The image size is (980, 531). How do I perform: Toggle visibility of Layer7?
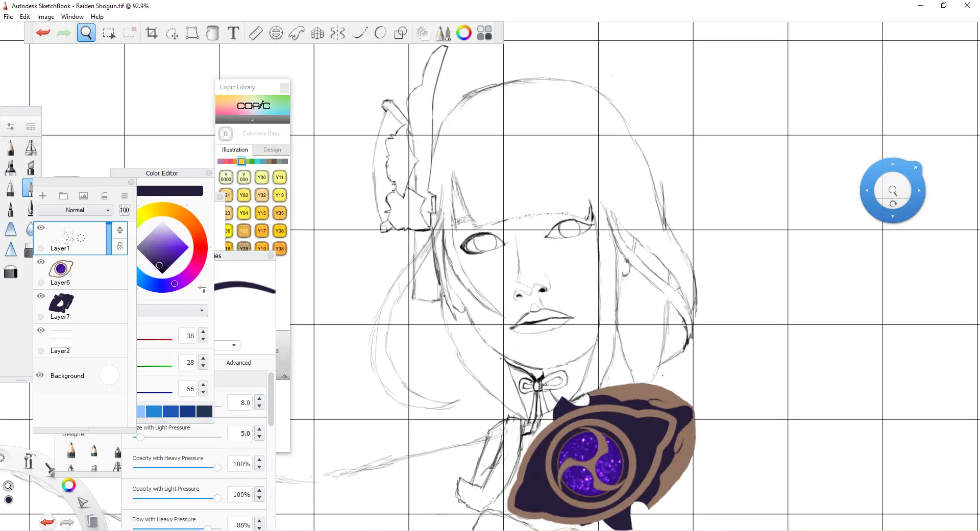point(41,296)
